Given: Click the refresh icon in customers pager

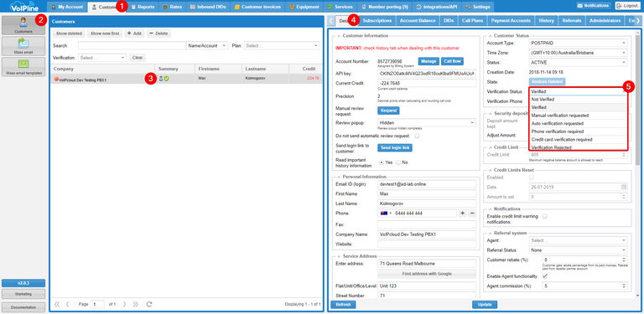Looking at the screenshot, I should click(x=149, y=304).
